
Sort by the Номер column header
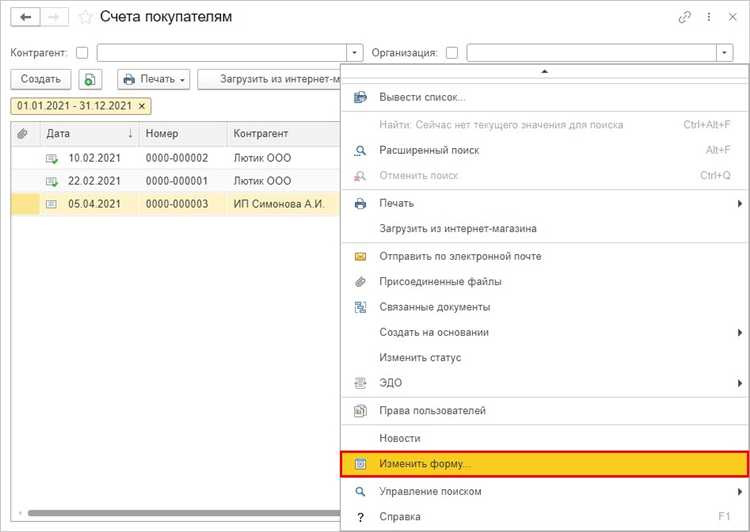(x=183, y=134)
